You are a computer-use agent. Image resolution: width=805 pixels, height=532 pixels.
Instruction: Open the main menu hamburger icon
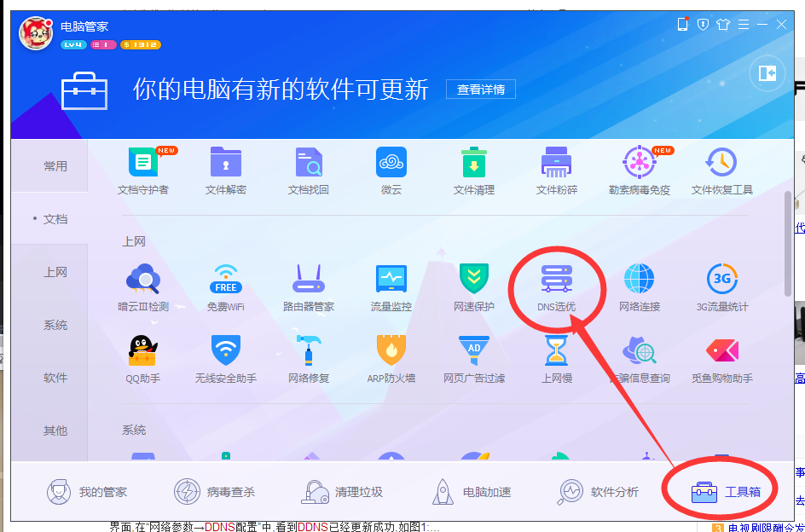click(x=743, y=24)
